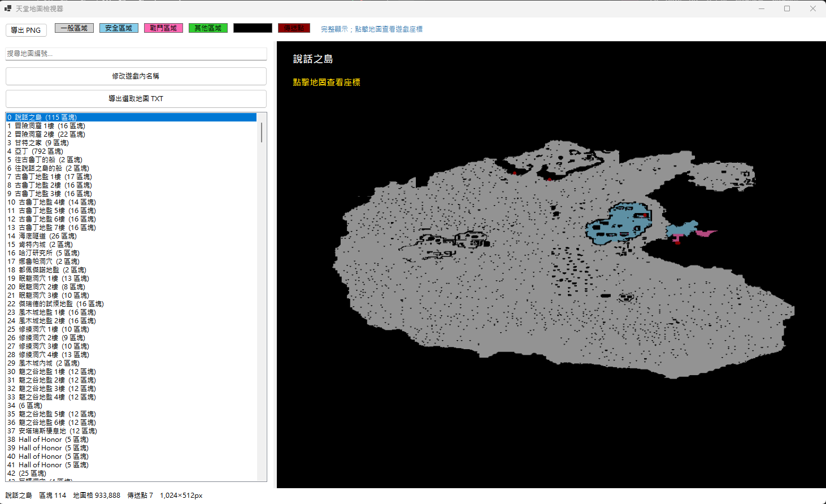
Task: Select map 0 說話之島 (115 區塊)
Action: (131, 117)
